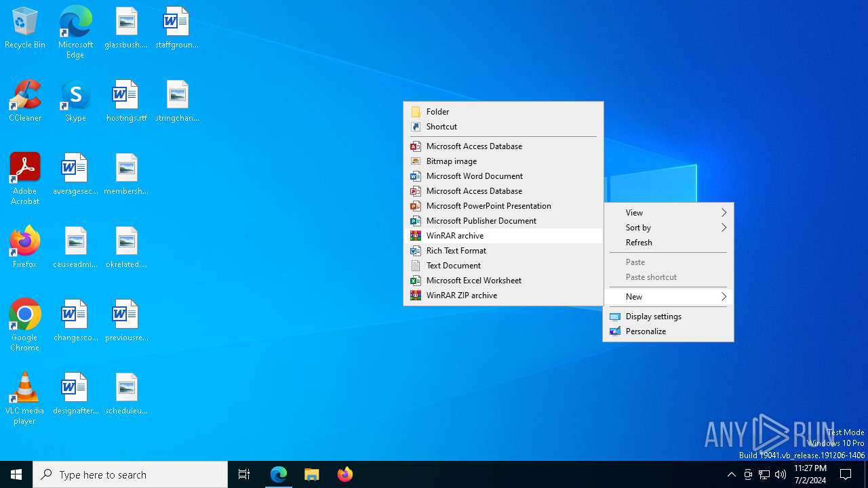The width and height of the screenshot is (868, 488).
Task: Create a new WinRAR ZIP archive
Action: (x=503, y=296)
